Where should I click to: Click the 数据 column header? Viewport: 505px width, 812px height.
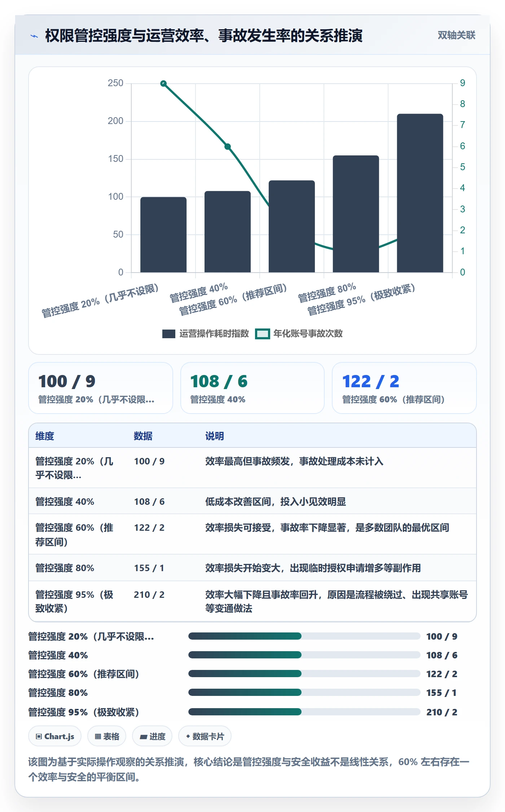click(x=143, y=436)
